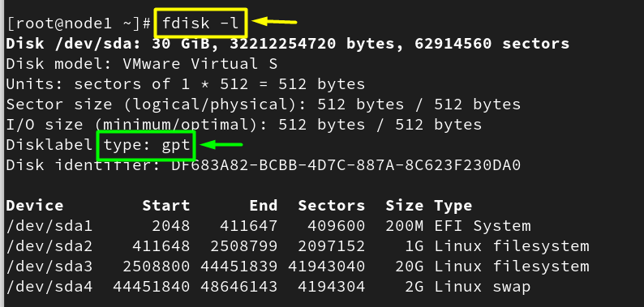Click the Type column header
This screenshot has height=307, width=644.
pyautogui.click(x=453, y=206)
